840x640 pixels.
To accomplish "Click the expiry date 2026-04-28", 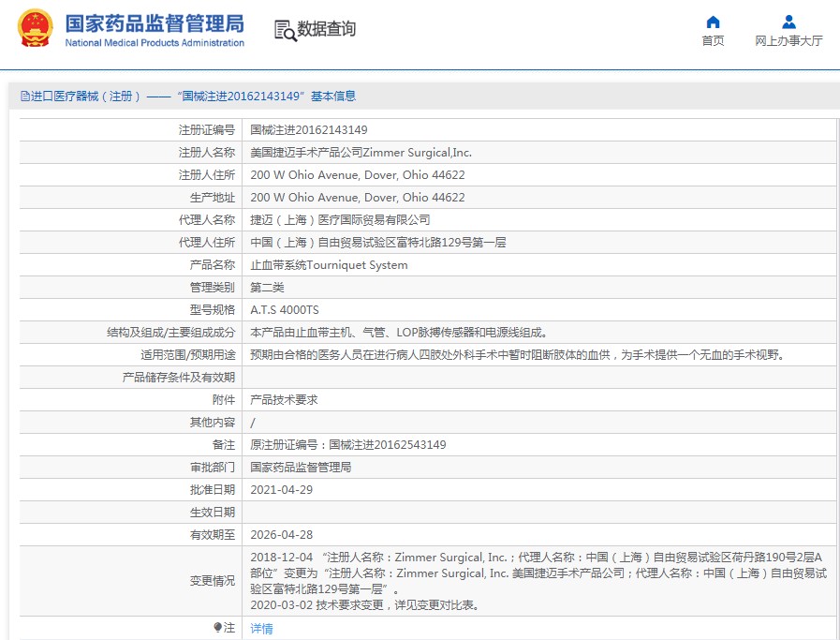I will pos(282,535).
